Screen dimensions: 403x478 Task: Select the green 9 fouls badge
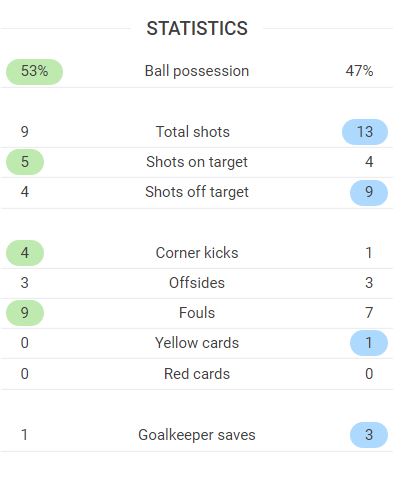coord(25,313)
